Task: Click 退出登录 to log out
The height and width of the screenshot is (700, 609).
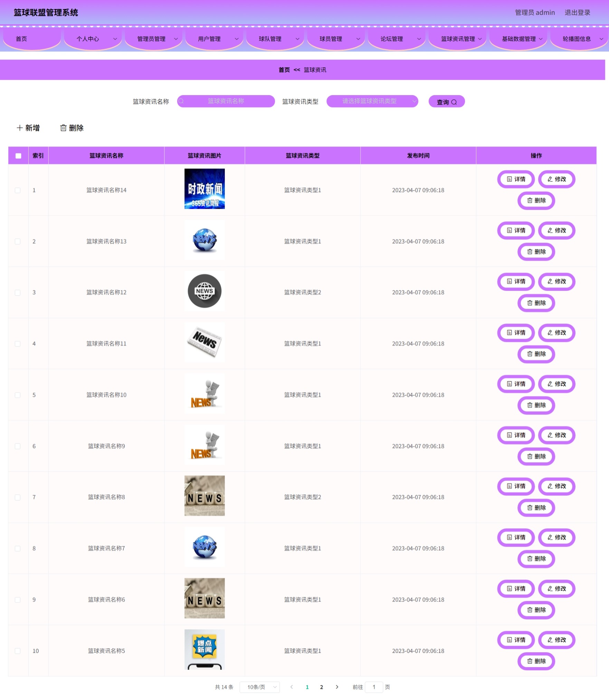Action: (578, 12)
